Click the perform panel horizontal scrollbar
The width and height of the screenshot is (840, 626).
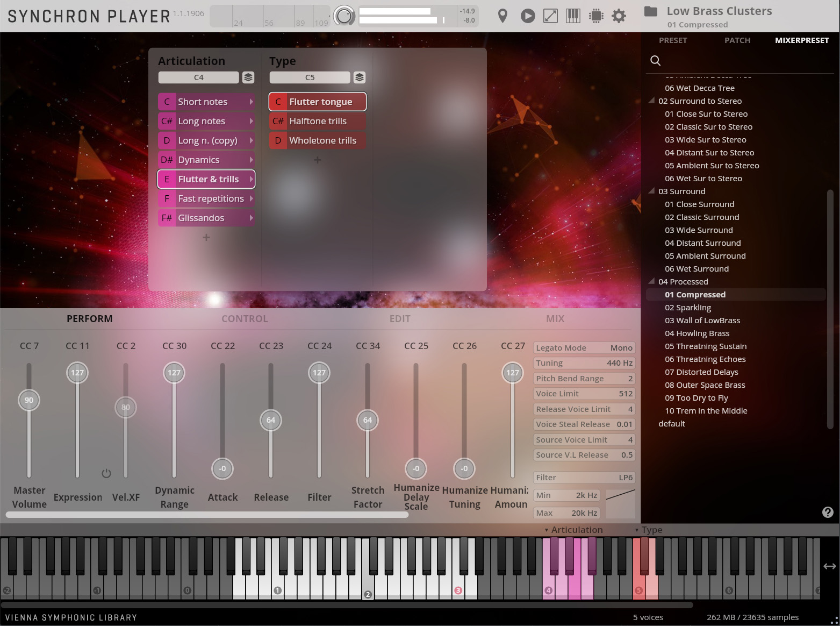[207, 515]
